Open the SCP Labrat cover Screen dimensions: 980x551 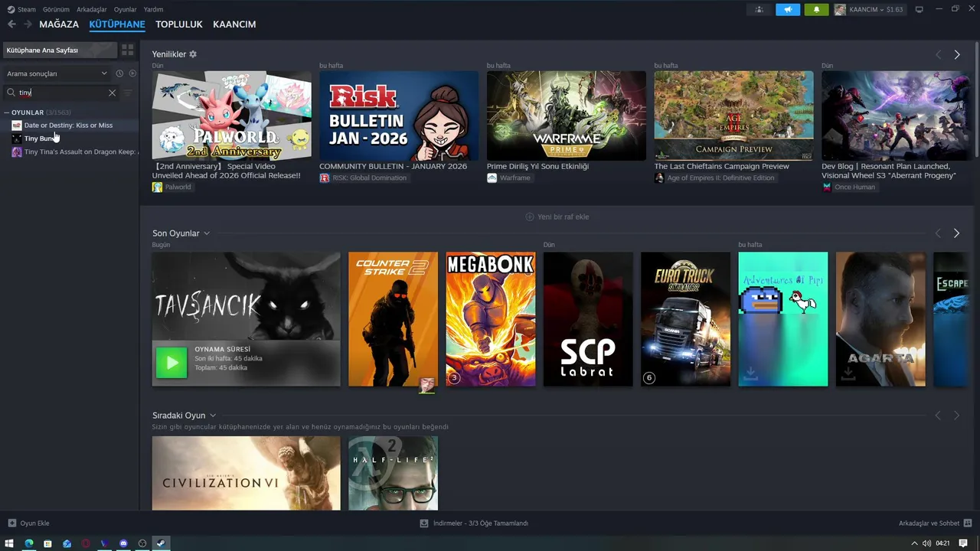point(588,319)
